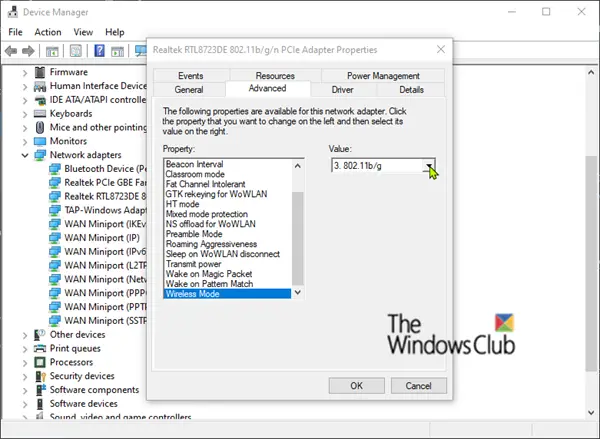Select the Network adapters category icon
Screen dimensions: 600x439
click(x=39, y=155)
